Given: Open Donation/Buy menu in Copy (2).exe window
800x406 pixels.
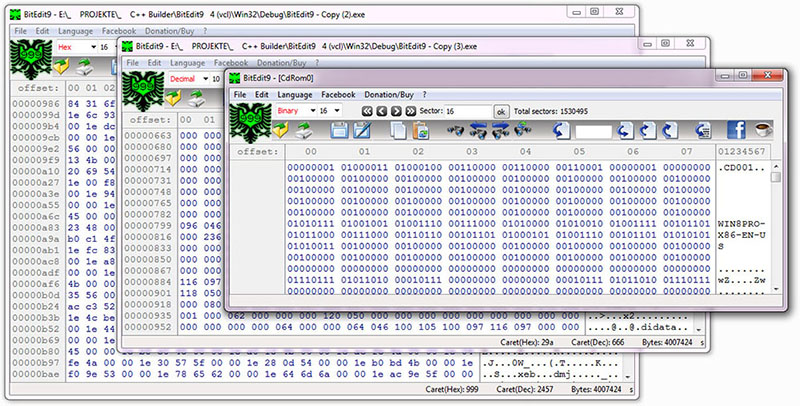Looking at the screenshot, I should (x=169, y=31).
